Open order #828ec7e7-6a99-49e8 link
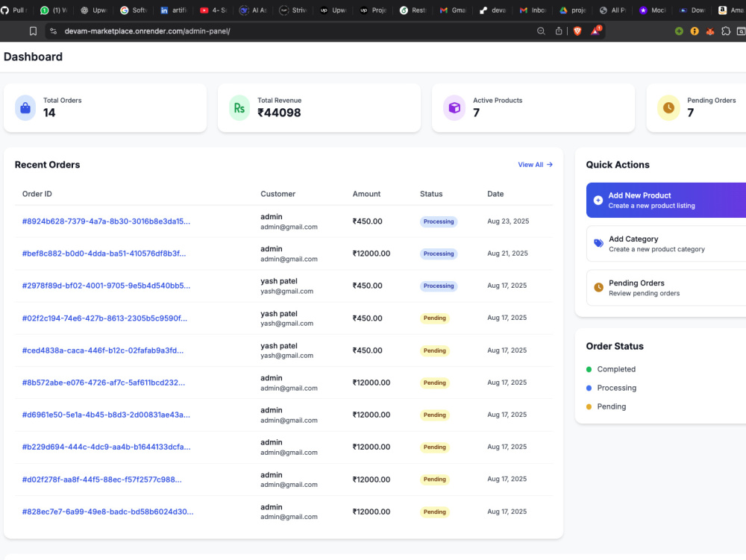This screenshot has width=746, height=560. pos(107,512)
